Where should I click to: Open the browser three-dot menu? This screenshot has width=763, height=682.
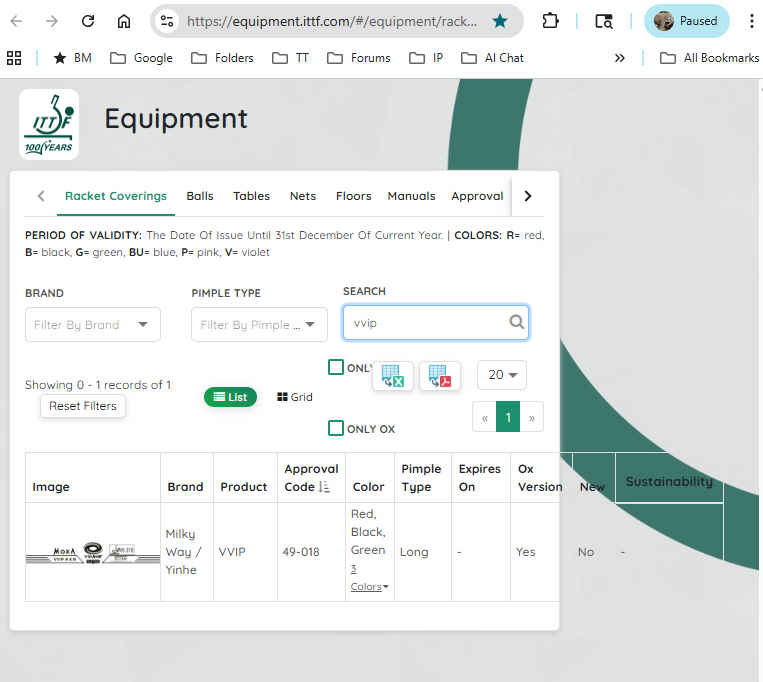[x=751, y=21]
